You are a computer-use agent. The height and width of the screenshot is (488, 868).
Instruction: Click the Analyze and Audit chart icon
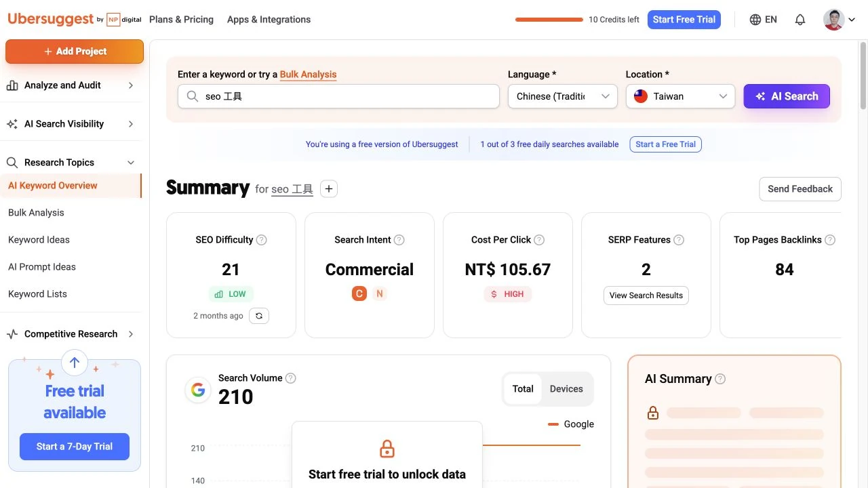[12, 85]
